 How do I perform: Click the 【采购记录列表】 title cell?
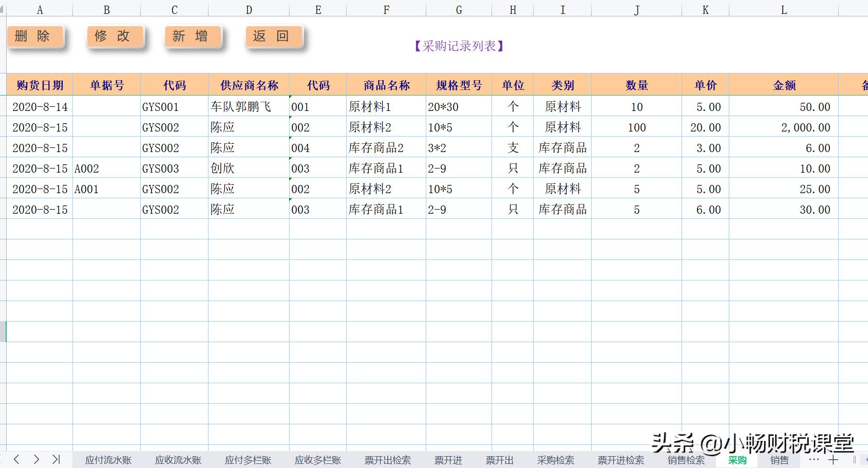click(459, 45)
